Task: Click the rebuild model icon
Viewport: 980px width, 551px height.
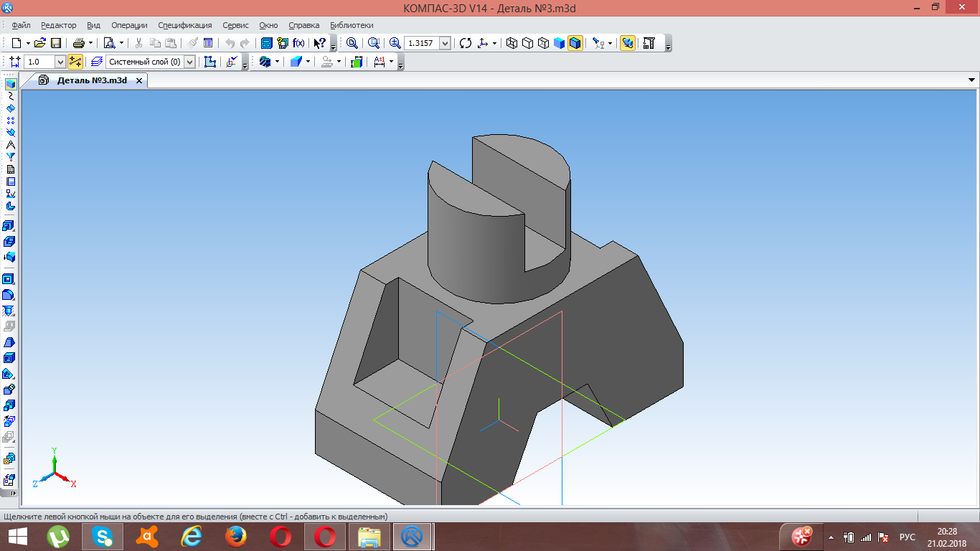Action: (649, 43)
